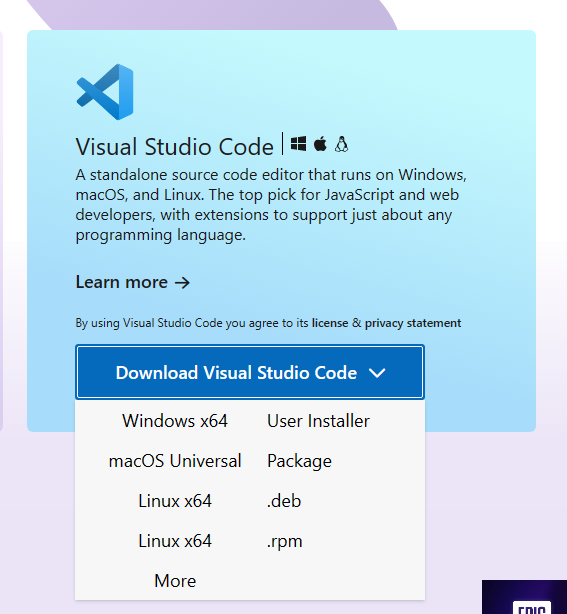Screen dimensions: 567x614
Task: Select Linux x64 beside .deb
Action: click(x=175, y=501)
